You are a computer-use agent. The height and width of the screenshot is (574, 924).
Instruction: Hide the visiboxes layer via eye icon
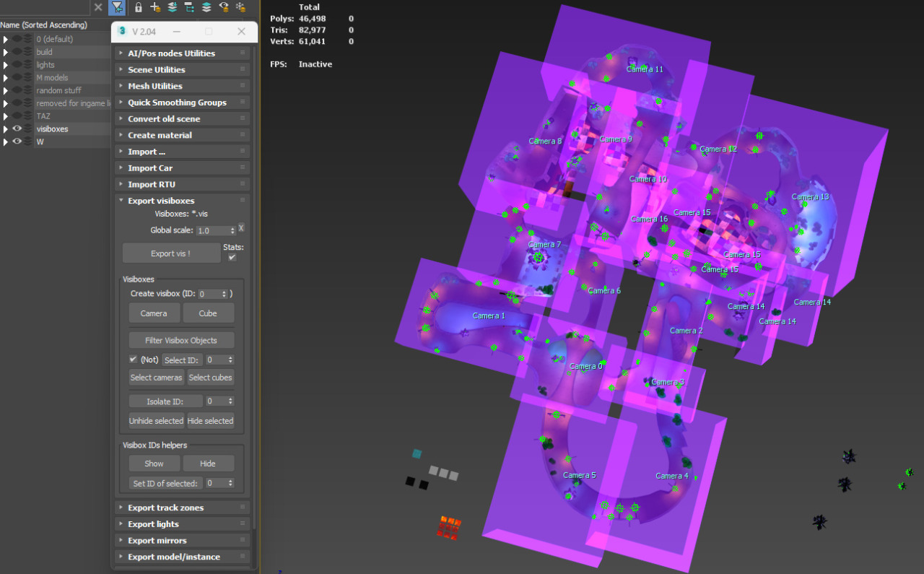17,129
